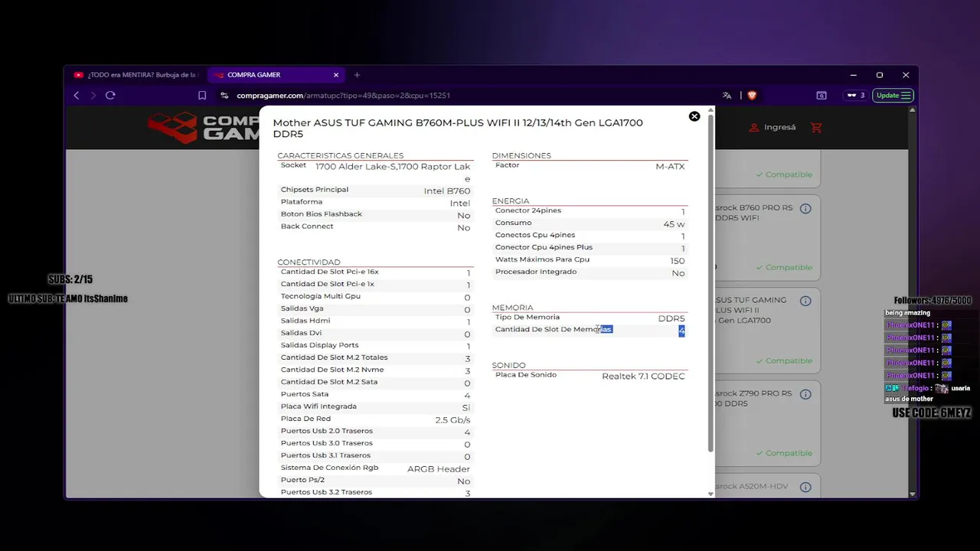Click Puertos Usb 2.0 Traseros label
The height and width of the screenshot is (551, 980).
326,431
